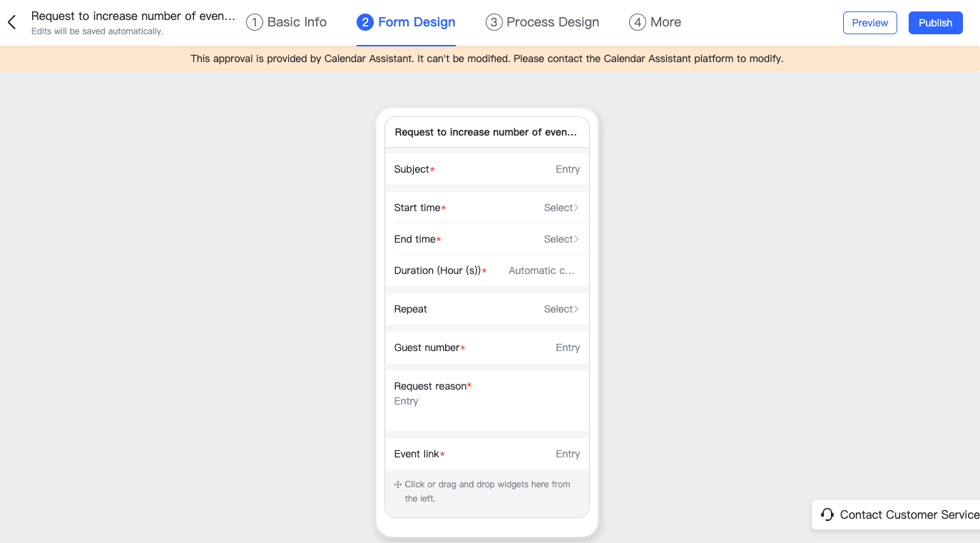Expand the Repeat selector
The image size is (980, 543).
561,309
